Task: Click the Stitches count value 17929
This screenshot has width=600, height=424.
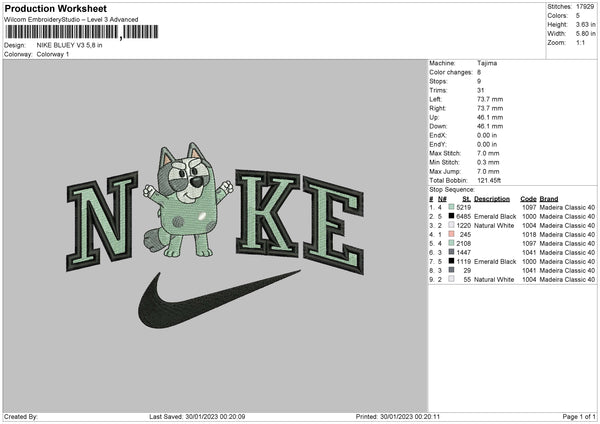Action: pos(585,7)
